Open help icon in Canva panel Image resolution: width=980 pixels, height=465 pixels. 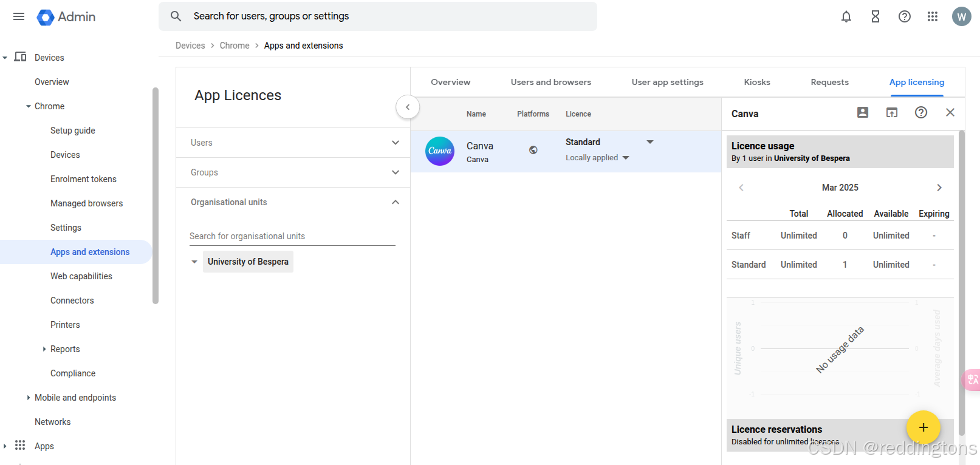(x=921, y=112)
